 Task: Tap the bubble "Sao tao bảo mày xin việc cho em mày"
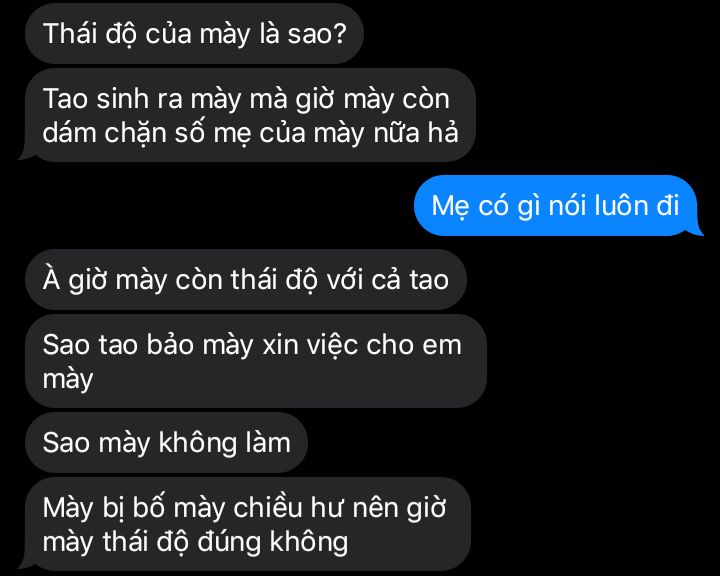click(x=256, y=361)
